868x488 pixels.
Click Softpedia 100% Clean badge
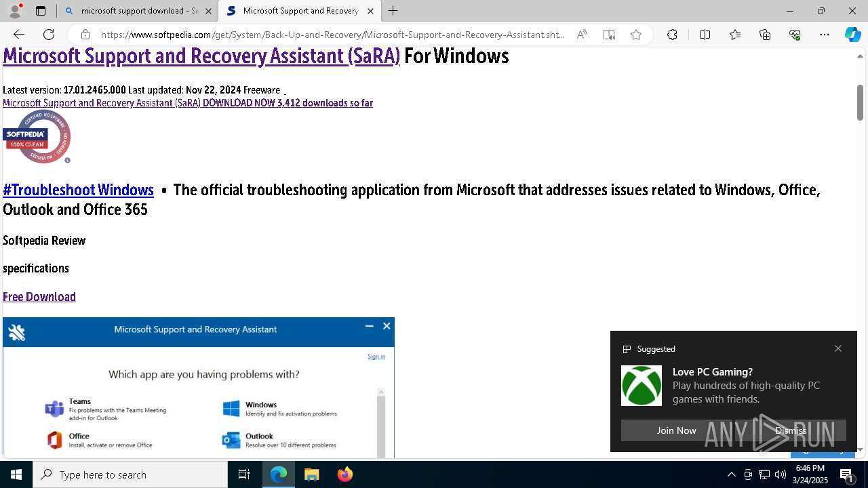click(x=37, y=136)
